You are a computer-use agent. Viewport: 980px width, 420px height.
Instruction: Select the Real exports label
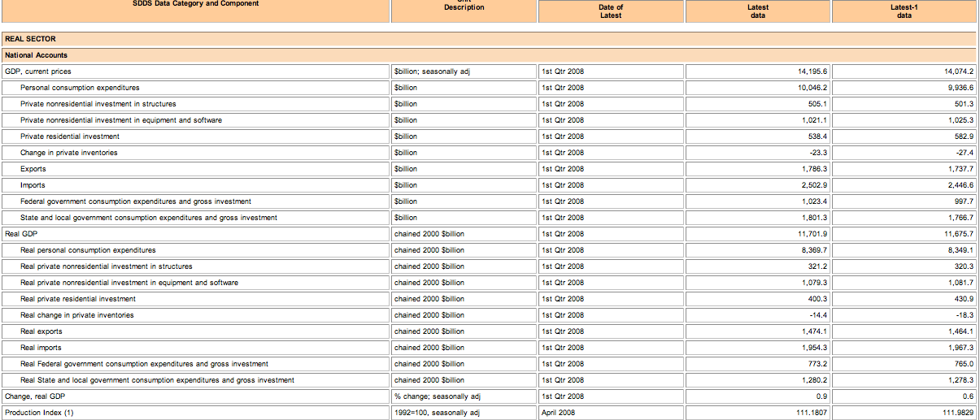41,331
